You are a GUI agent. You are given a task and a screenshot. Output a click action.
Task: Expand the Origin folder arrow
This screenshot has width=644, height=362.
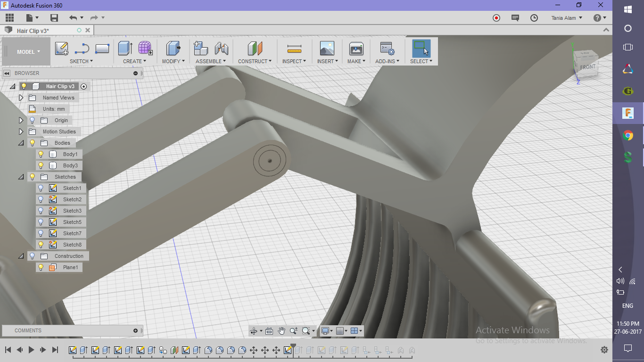click(21, 120)
